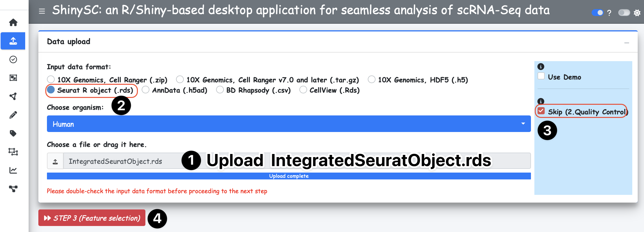Screen dimensions: 644x232
Task: Check the Use Demo checkbox
Action: coord(541,76)
